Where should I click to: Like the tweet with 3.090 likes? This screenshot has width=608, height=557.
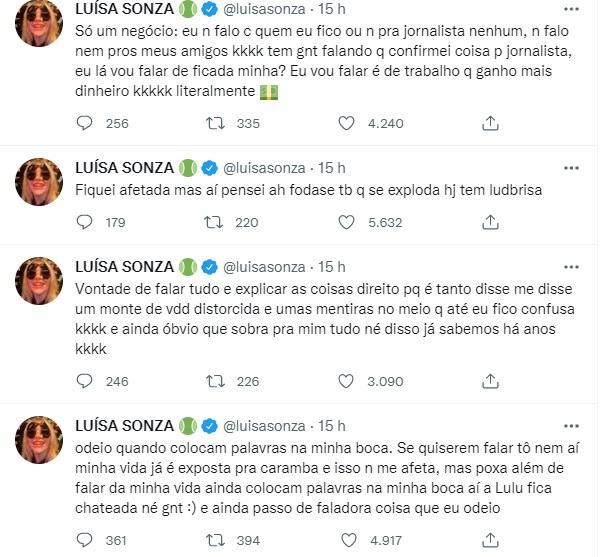347,381
